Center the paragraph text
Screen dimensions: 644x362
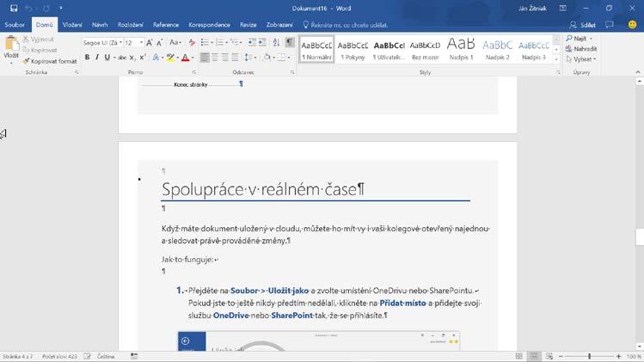coord(215,58)
